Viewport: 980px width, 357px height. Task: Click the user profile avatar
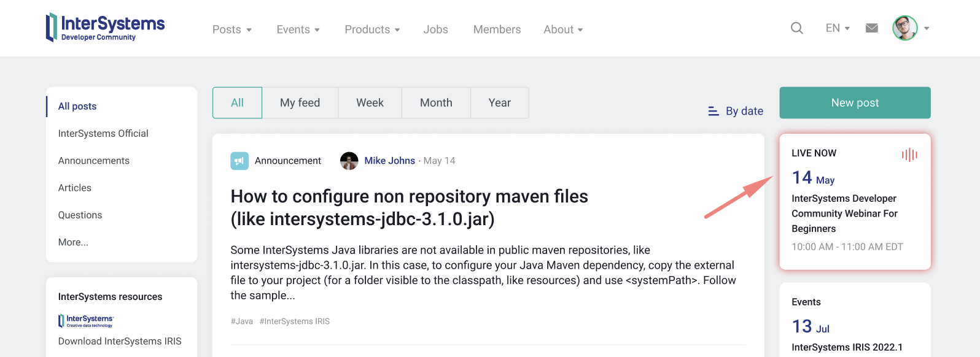click(904, 28)
